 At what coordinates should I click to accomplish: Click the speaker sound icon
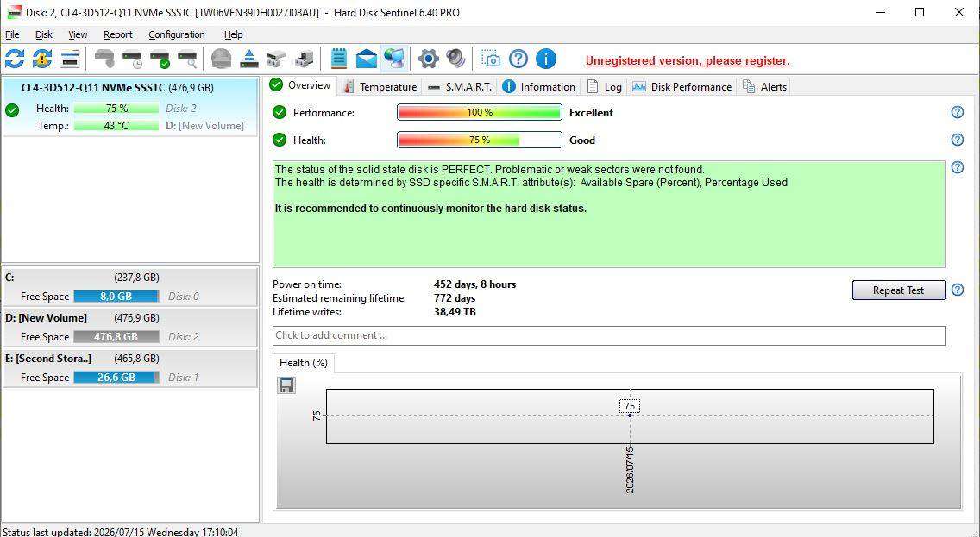pos(456,59)
